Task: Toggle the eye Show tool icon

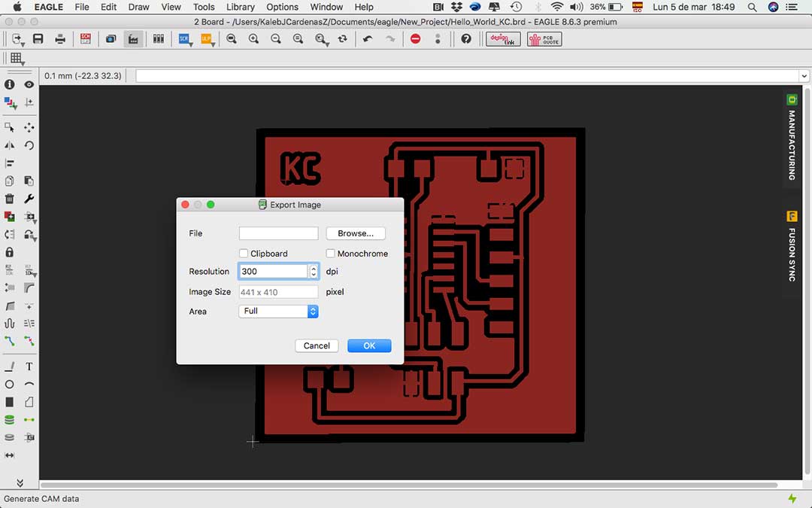Action: (x=29, y=85)
